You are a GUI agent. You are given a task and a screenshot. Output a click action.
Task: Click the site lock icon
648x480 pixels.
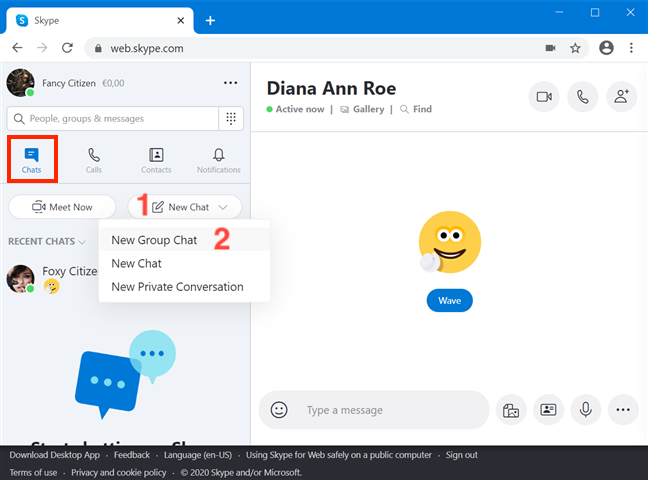pos(98,48)
